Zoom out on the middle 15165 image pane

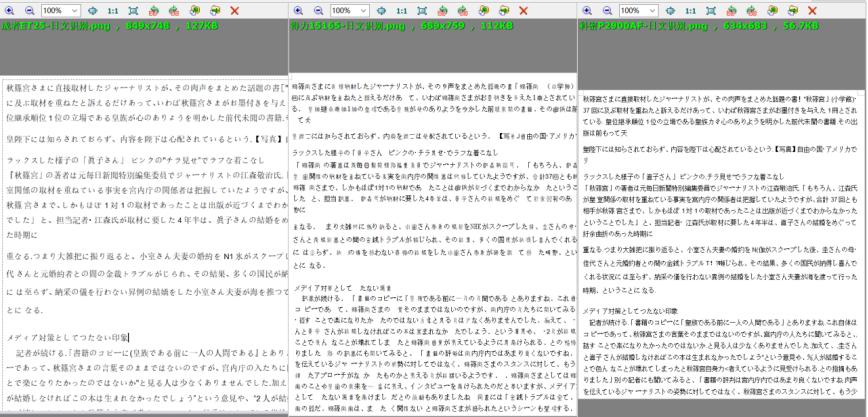coord(318,11)
